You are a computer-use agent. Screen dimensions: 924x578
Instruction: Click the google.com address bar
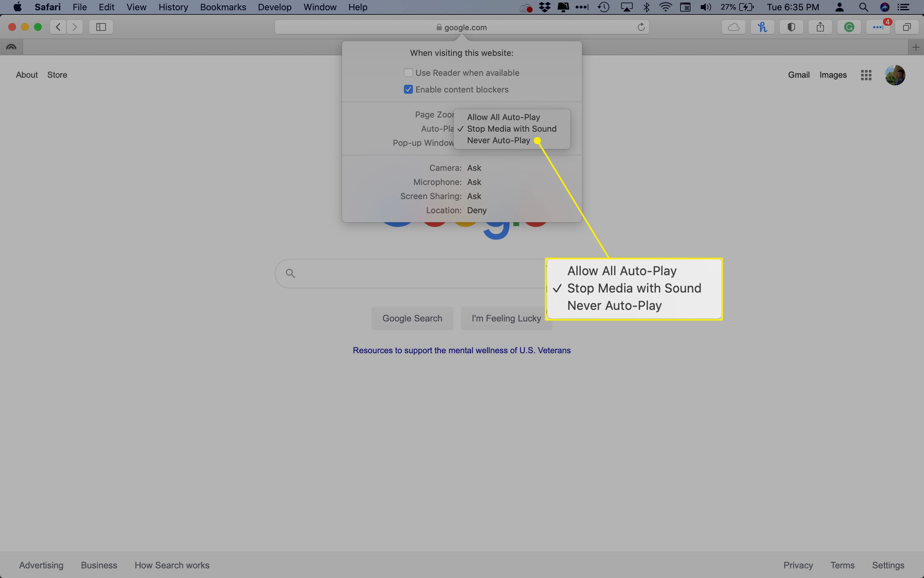[x=462, y=27]
